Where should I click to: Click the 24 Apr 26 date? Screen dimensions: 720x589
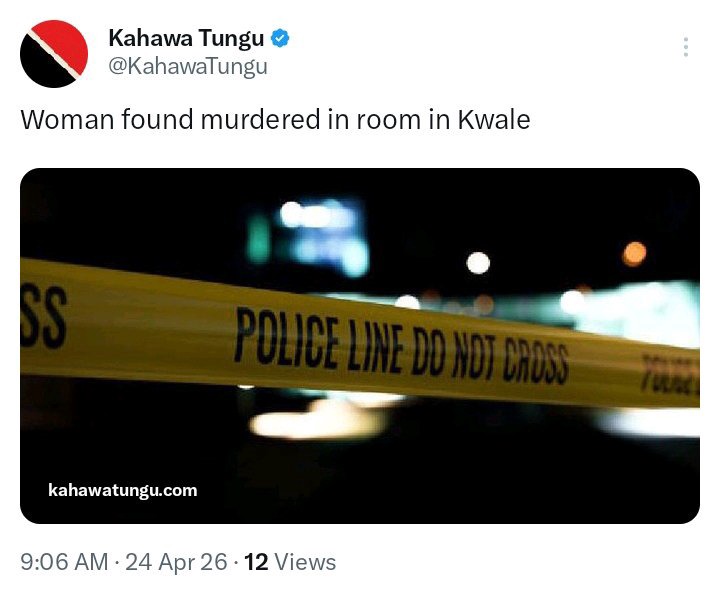click(x=176, y=562)
